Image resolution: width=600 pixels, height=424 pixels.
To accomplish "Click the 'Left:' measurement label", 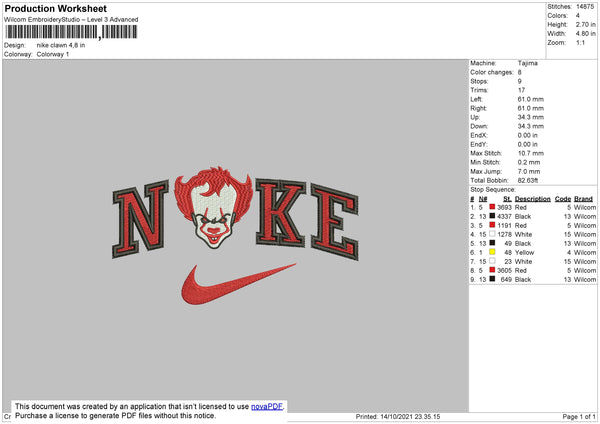I will [x=476, y=99].
